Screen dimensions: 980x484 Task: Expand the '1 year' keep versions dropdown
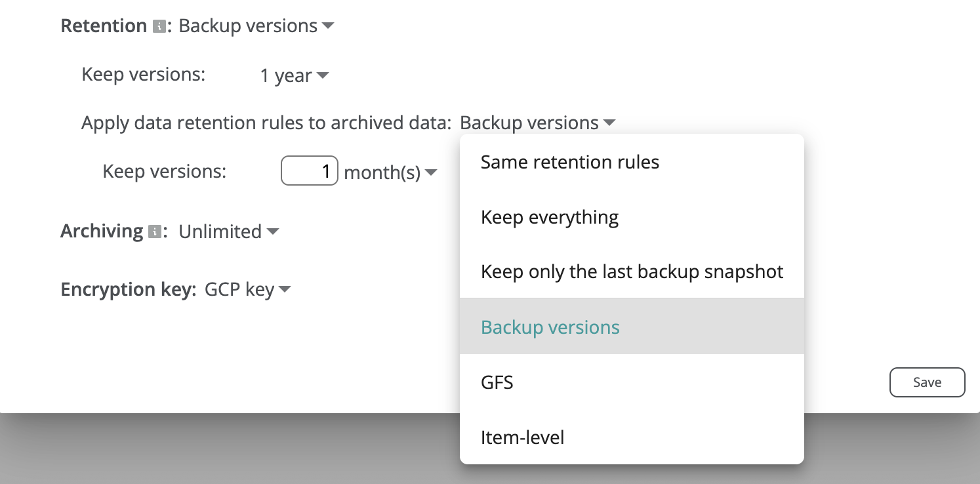(x=294, y=76)
